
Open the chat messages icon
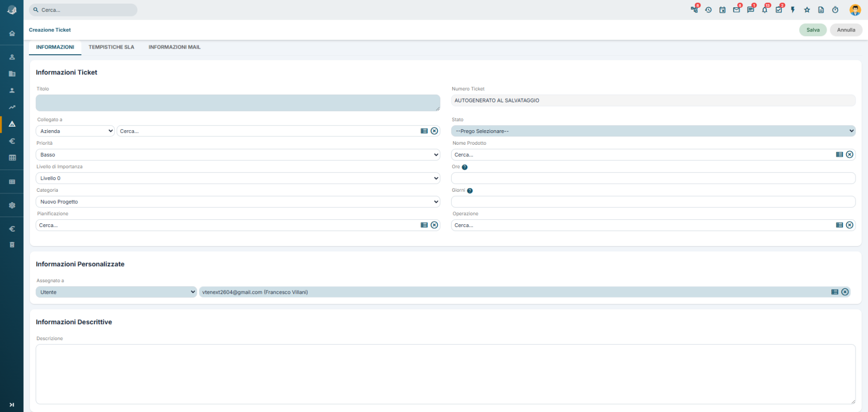(750, 10)
